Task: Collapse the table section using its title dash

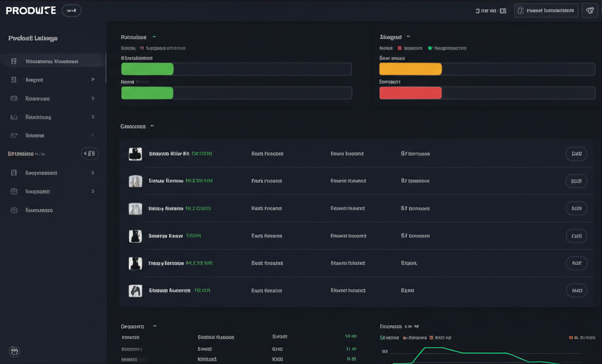Action: click(x=152, y=126)
